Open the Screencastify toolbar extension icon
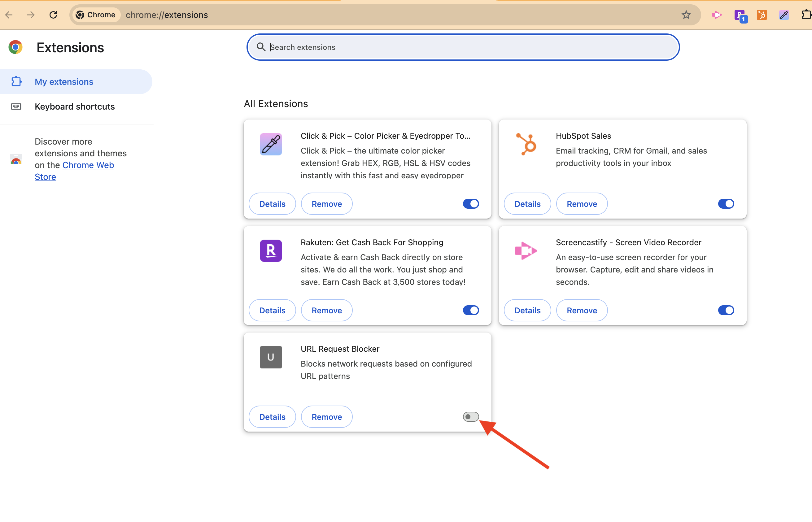 [717, 15]
